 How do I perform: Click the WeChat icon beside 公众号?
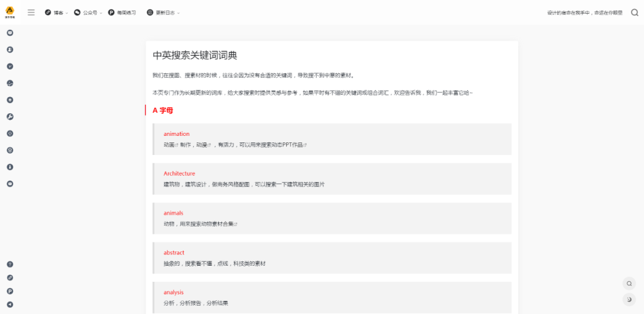point(77,13)
